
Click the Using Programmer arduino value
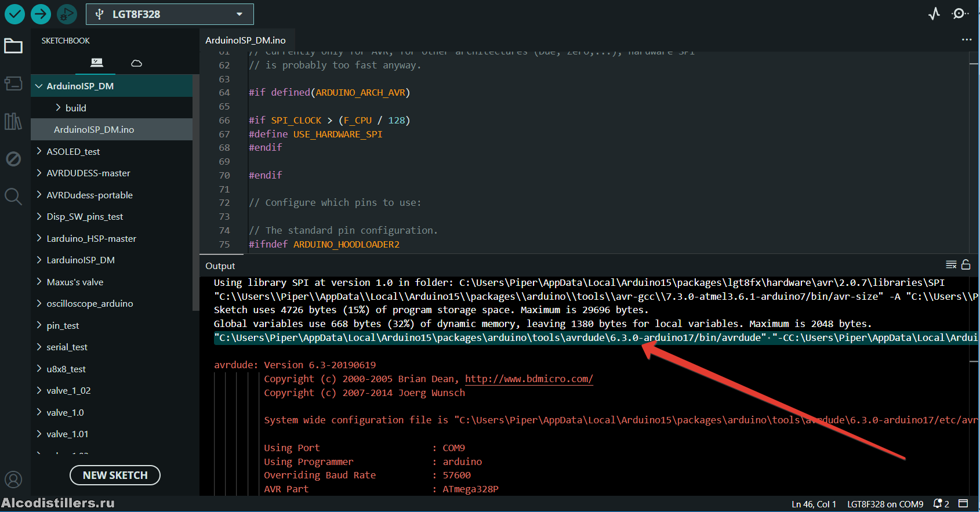coord(462,462)
